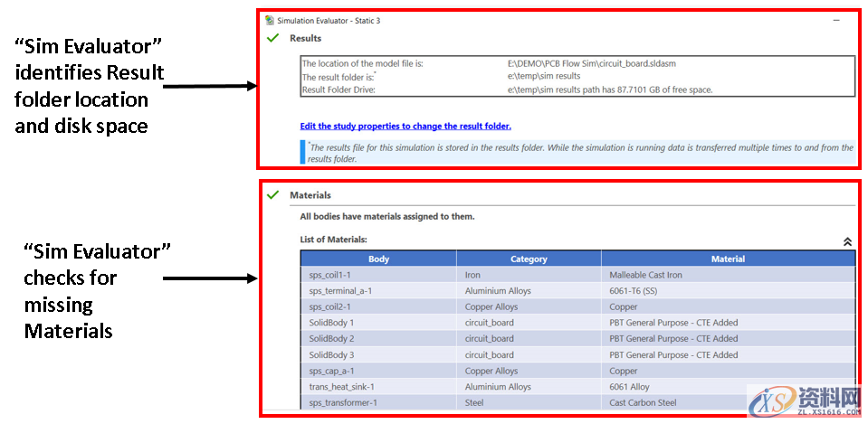The width and height of the screenshot is (868, 424).
Task: Click the Simulation Evaluator window icon
Action: click(269, 20)
